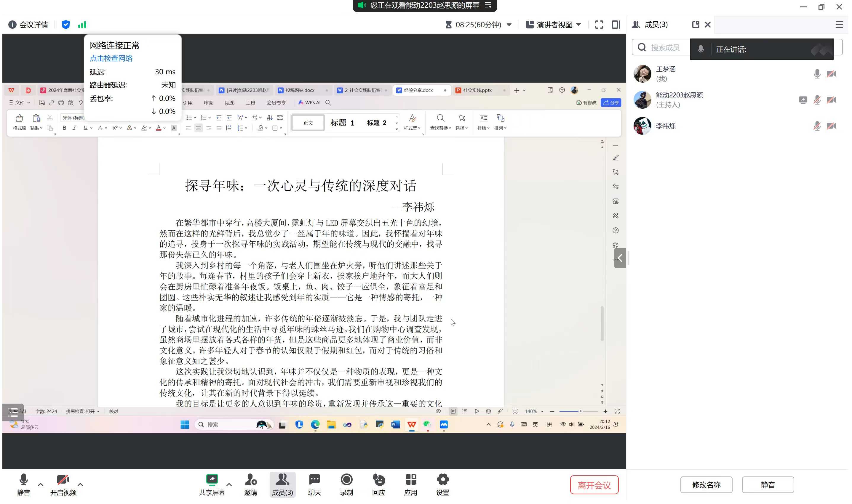Enter full screen mode icon

point(599,25)
